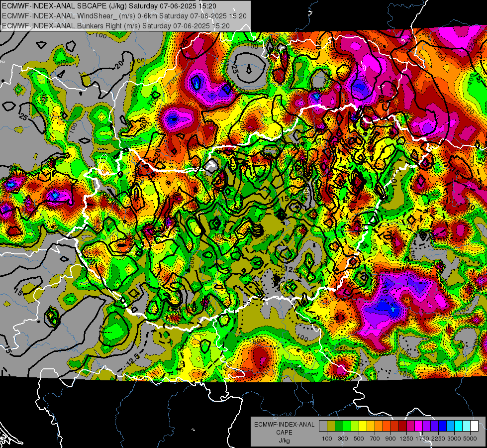
Task: Click the J/kg unit label in legend
Action: point(284,441)
